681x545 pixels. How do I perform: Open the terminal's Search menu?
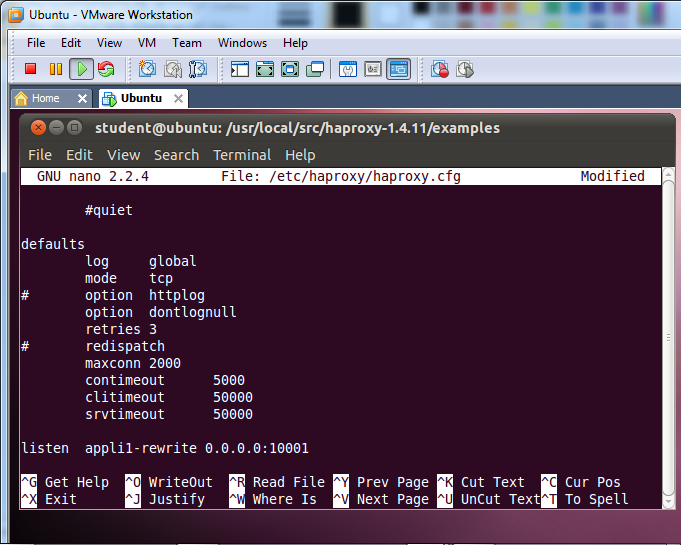pos(176,155)
